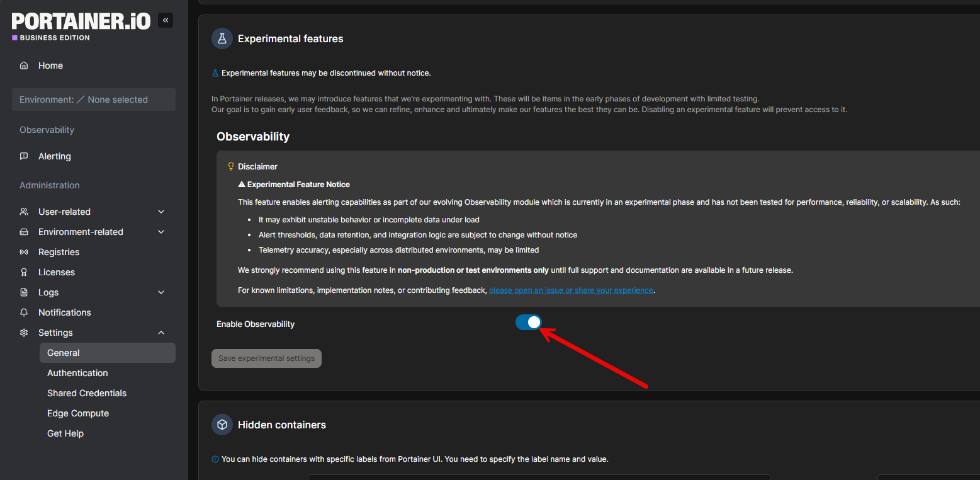The image size is (980, 480).
Task: Open Shared Credentials settings
Action: 87,393
